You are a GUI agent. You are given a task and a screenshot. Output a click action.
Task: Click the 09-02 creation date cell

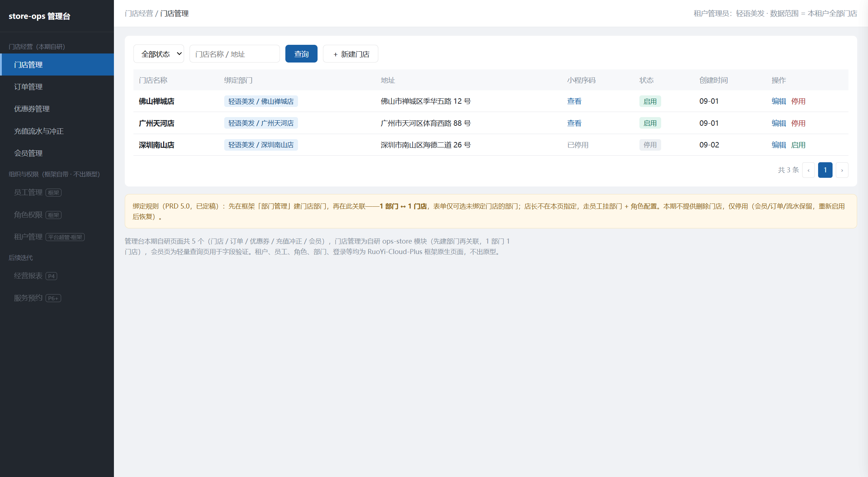point(709,145)
